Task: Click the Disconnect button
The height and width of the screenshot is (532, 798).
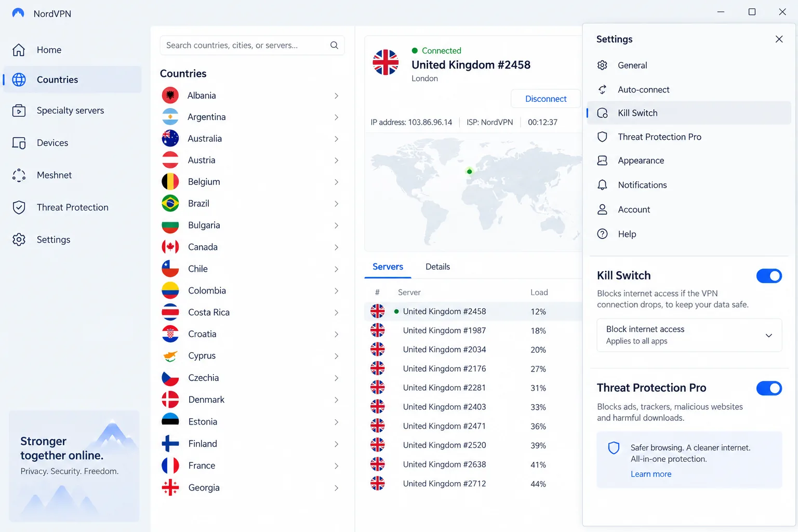Action: coord(546,99)
